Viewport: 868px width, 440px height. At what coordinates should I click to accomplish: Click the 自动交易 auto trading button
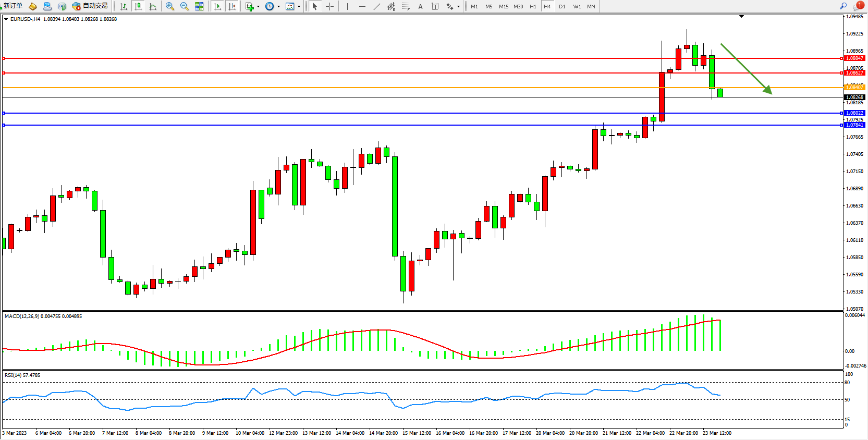(90, 6)
